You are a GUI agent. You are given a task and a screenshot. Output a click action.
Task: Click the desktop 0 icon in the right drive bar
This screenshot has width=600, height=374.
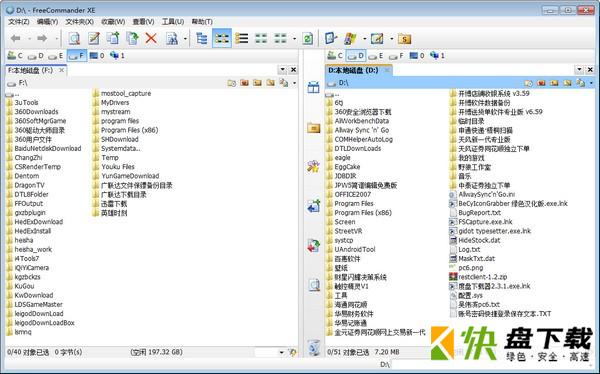pyautogui.click(x=417, y=56)
